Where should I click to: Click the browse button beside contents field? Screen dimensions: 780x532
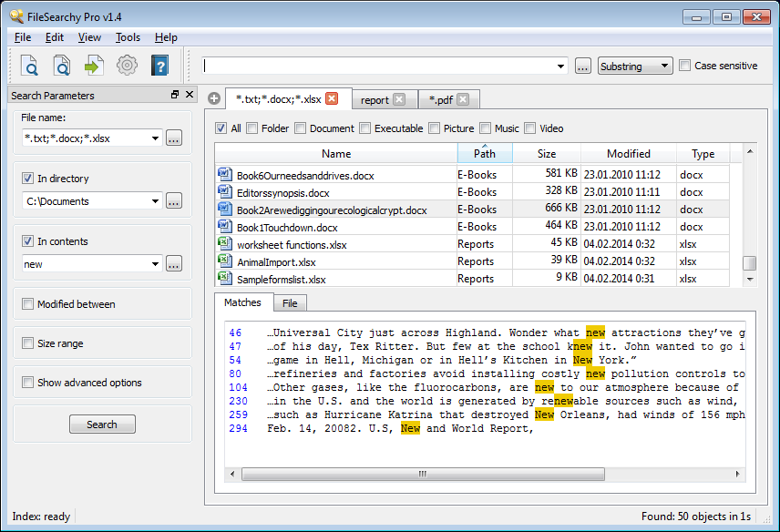174,264
